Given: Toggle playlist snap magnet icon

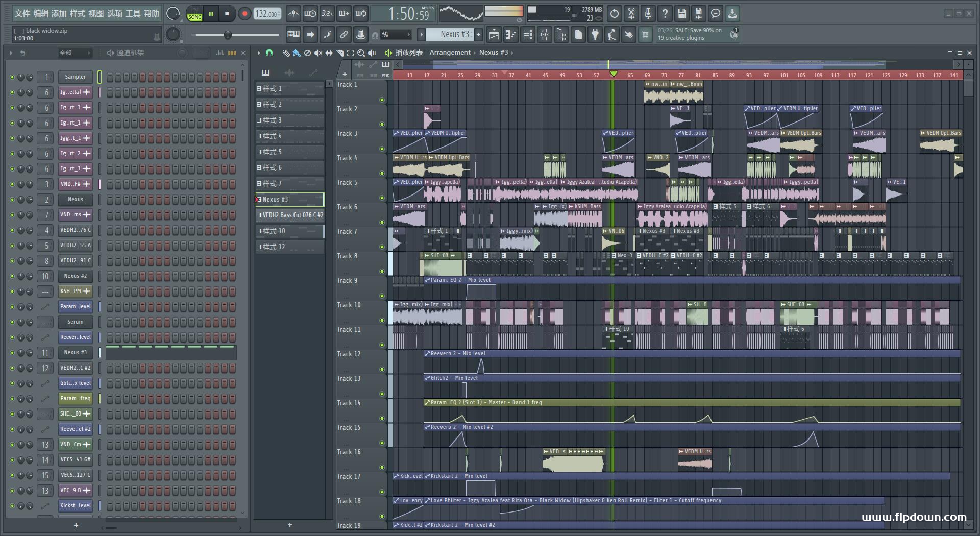Looking at the screenshot, I should pyautogui.click(x=269, y=53).
